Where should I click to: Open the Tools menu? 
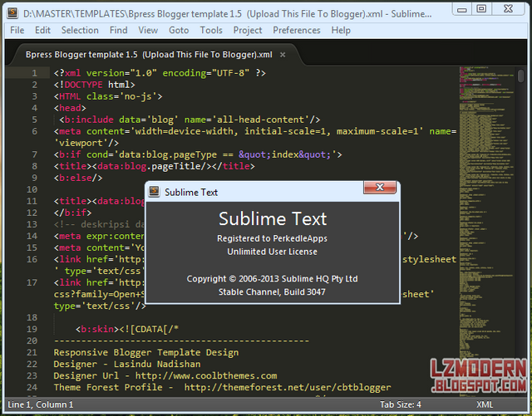pyautogui.click(x=211, y=30)
